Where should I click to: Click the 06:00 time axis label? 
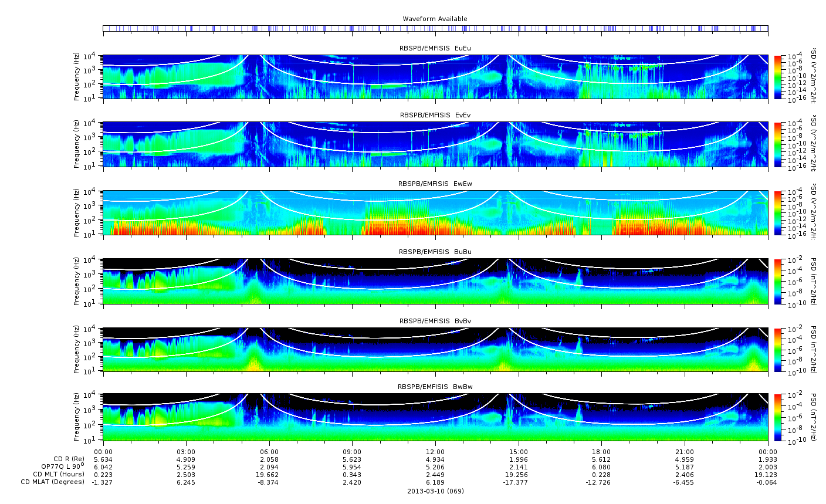coord(269,452)
